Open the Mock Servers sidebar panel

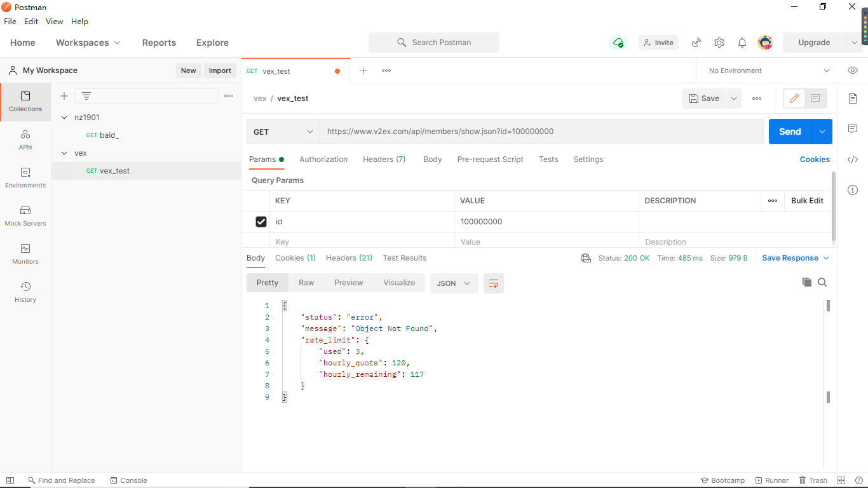(x=25, y=216)
